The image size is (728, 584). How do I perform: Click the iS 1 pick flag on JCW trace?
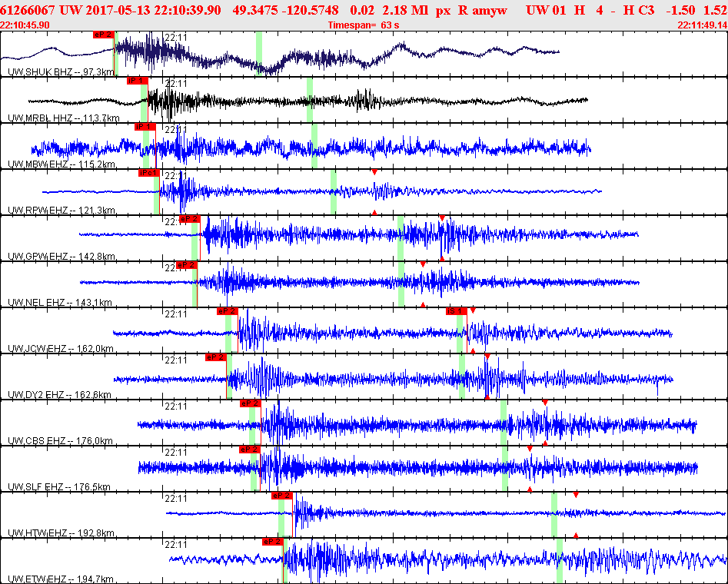click(457, 311)
